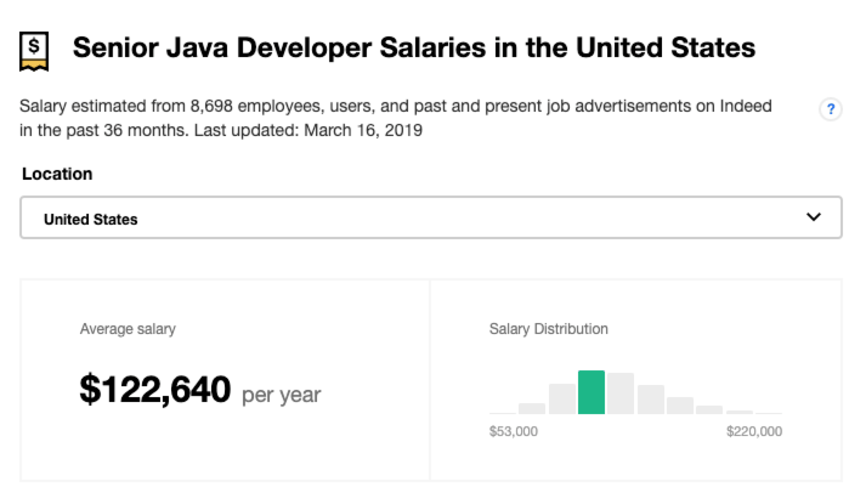
Task: Click the $220,000 maximum salary label
Action: tap(754, 432)
